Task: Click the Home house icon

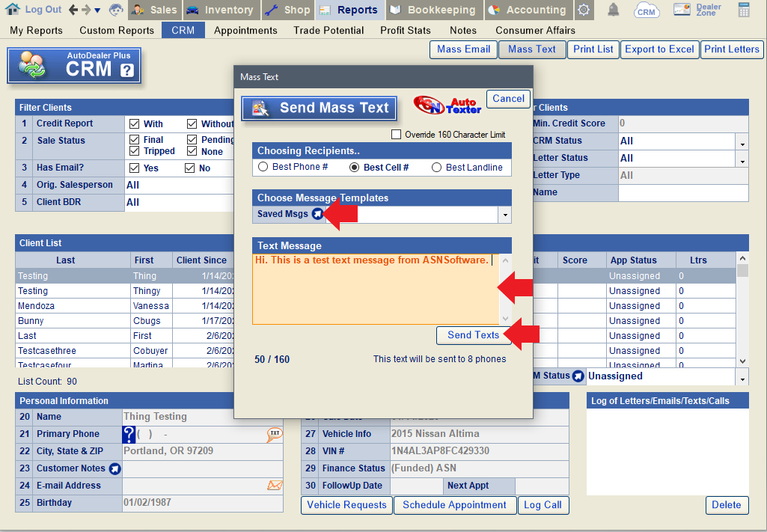Action: point(13,9)
